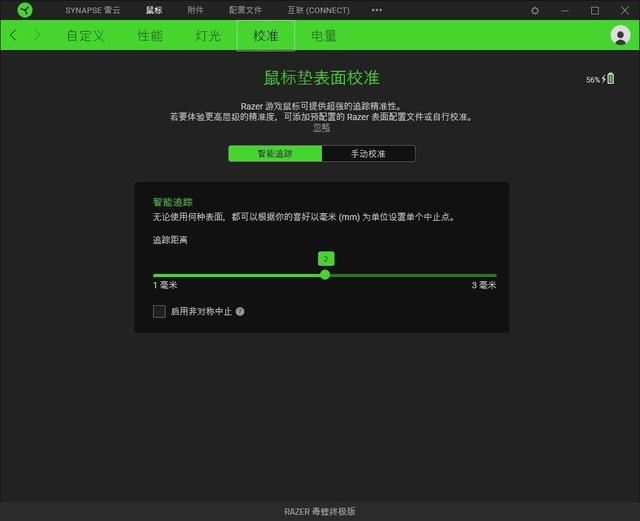The height and width of the screenshot is (521, 640).
Task: Show help for 启用非对称中止 question mark
Action: tap(240, 312)
